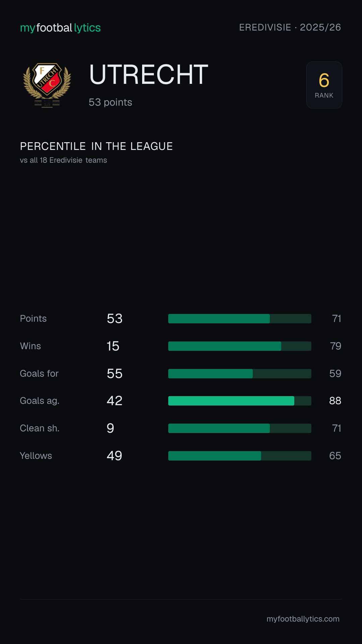362x644 pixels.
Task: Select the Points stat label
Action: coord(33,319)
